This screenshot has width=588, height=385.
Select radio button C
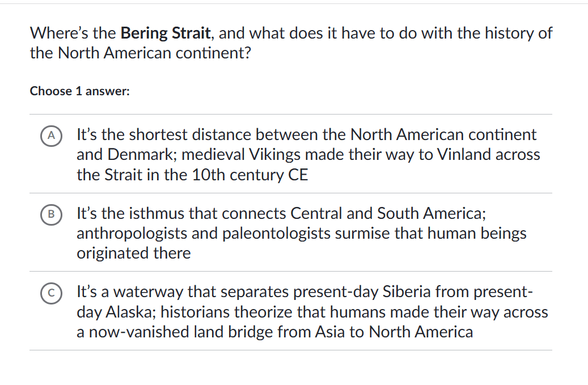point(52,293)
